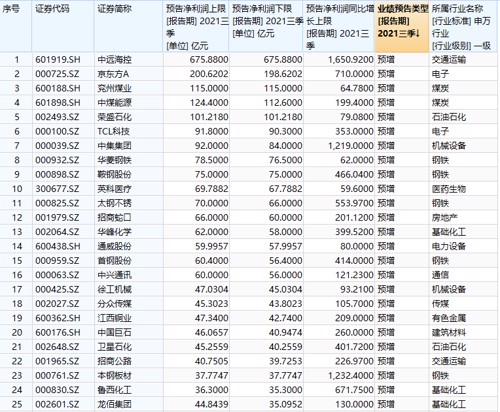Click stock name 华峰化学

114,232
